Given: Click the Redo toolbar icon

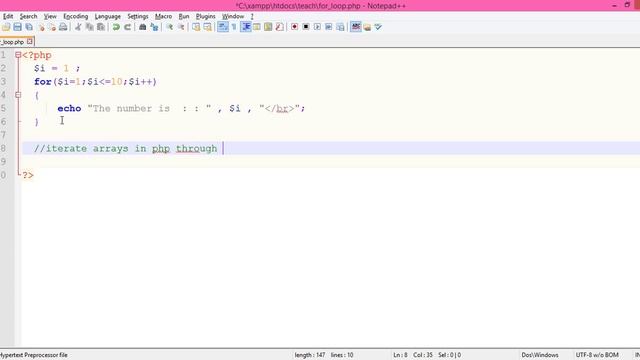Looking at the screenshot, I should click(127, 27).
